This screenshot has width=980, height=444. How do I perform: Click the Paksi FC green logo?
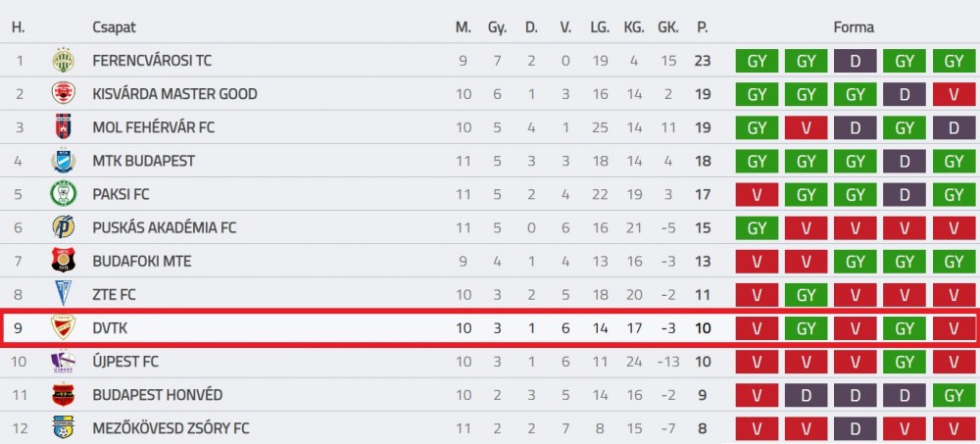[x=63, y=194]
